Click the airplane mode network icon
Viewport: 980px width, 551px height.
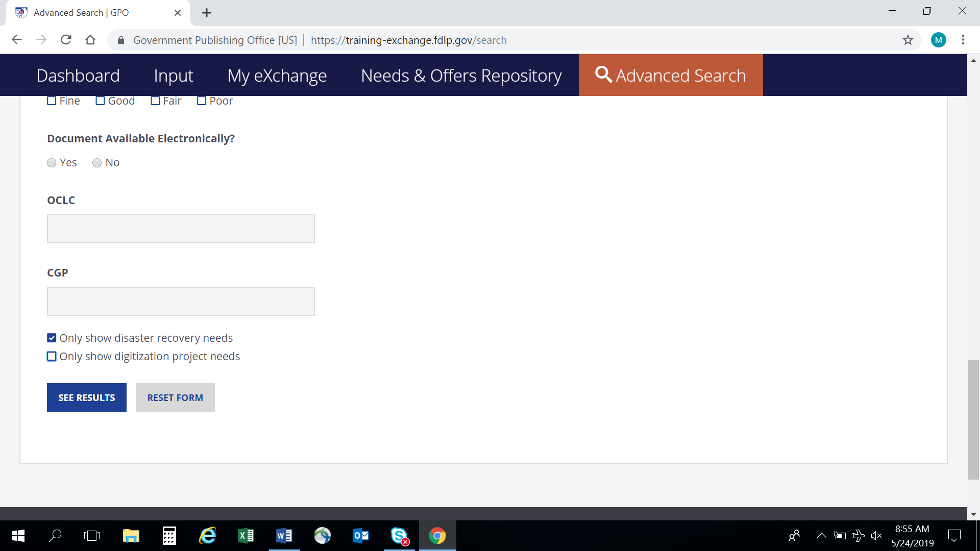pos(858,536)
